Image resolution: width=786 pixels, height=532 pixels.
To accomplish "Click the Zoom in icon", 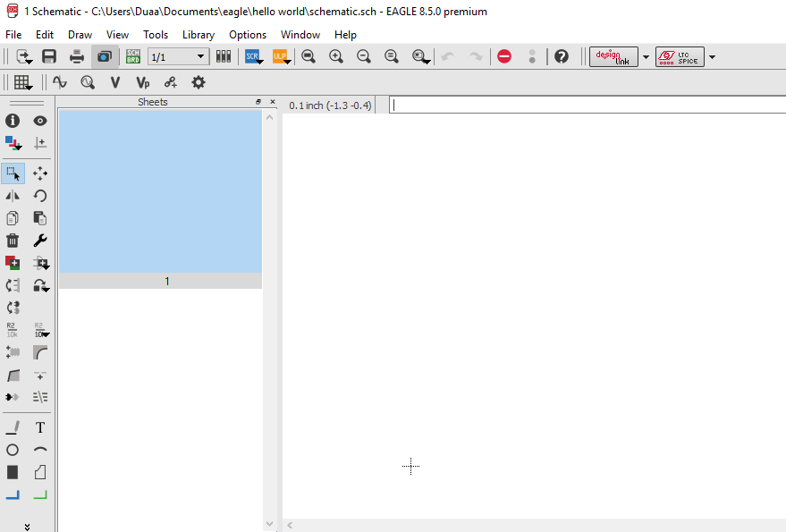I will point(336,56).
